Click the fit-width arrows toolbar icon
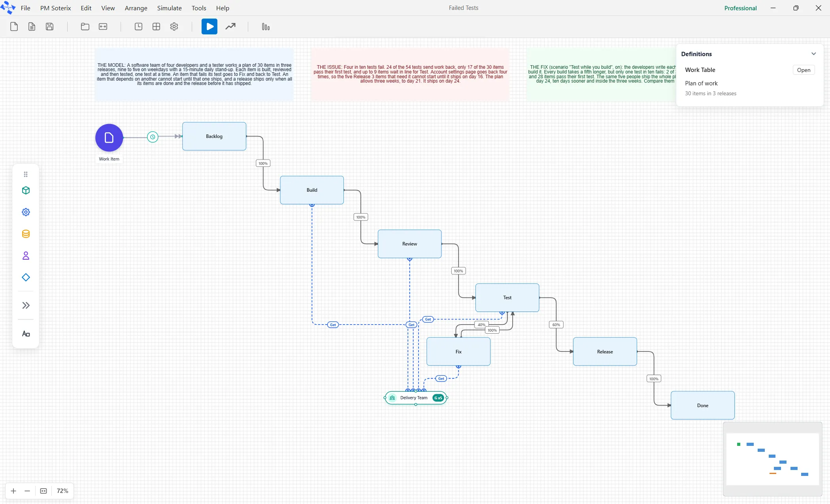The image size is (830, 504). (103, 26)
